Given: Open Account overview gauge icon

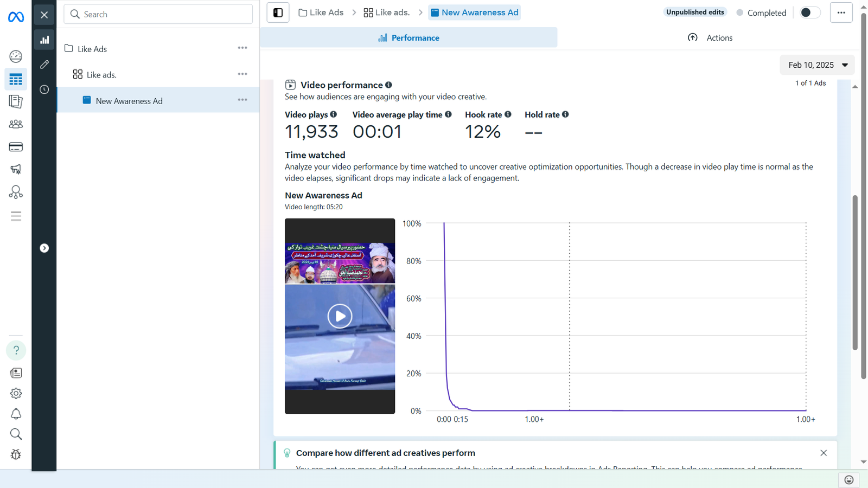Looking at the screenshot, I should [16, 56].
